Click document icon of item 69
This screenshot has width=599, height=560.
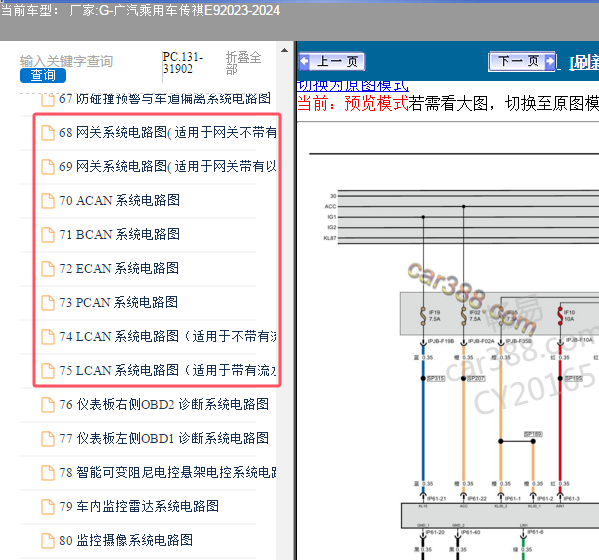click(48, 167)
